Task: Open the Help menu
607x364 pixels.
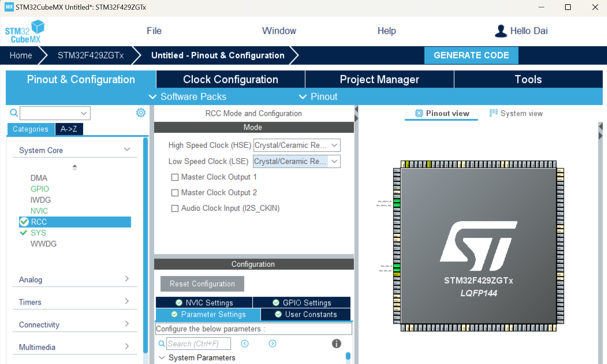Action: pos(386,31)
